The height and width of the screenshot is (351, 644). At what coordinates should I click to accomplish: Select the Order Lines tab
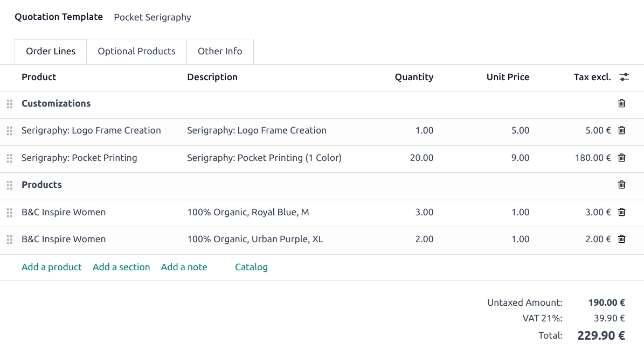click(51, 51)
